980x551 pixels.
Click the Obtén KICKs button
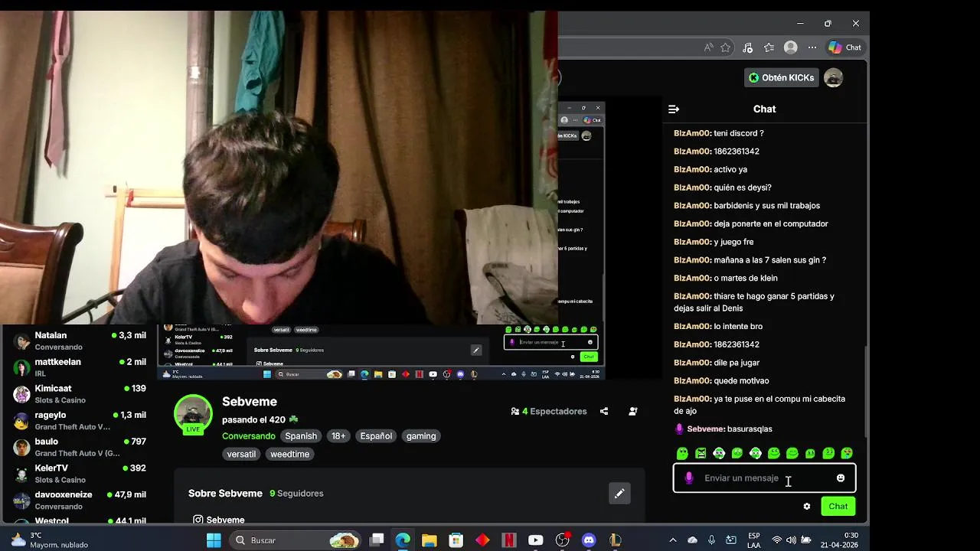(780, 78)
